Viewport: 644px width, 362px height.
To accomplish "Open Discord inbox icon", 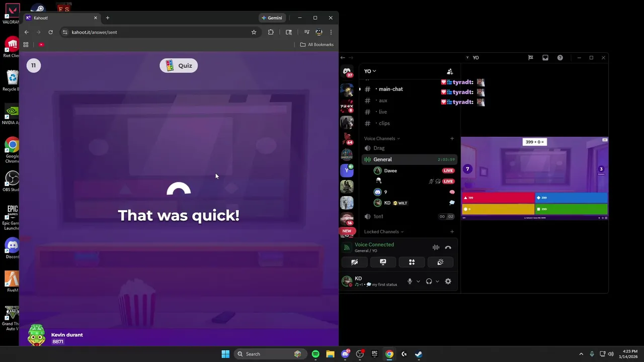I will [x=545, y=58].
